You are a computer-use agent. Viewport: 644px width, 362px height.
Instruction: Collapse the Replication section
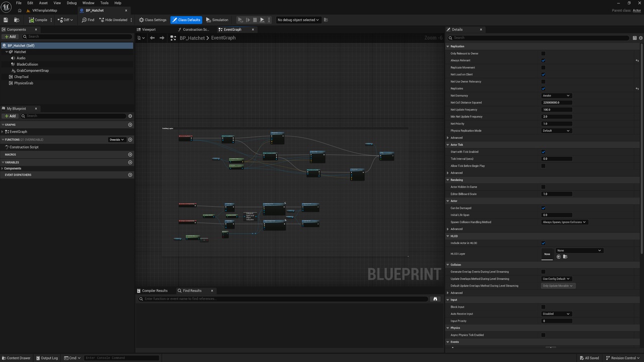point(448,46)
